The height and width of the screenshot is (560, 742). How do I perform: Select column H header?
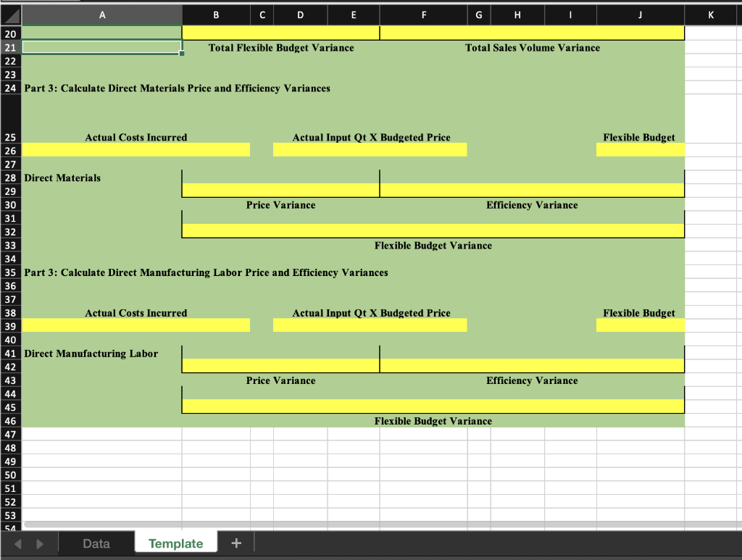pos(517,15)
